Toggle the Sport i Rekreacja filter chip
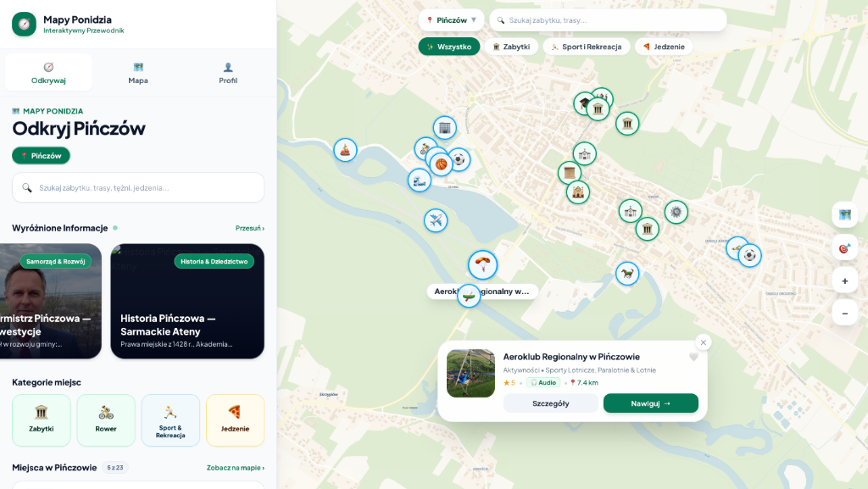Image resolution: width=868 pixels, height=489 pixels. coord(587,47)
